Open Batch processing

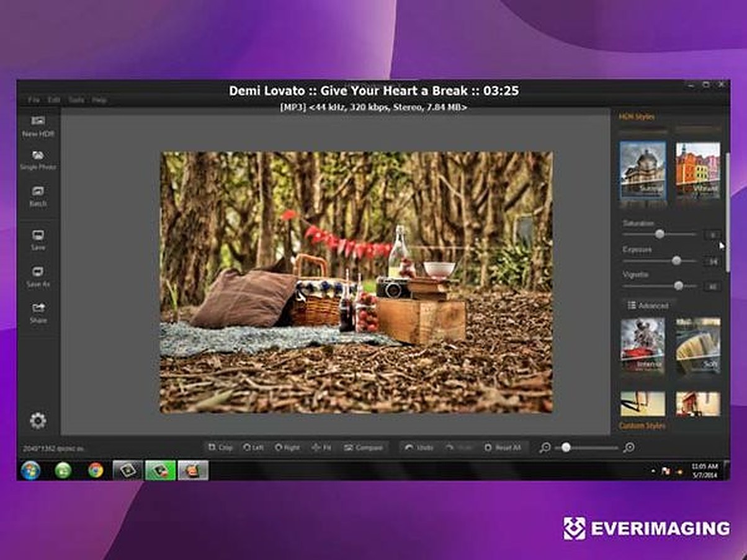point(38,196)
